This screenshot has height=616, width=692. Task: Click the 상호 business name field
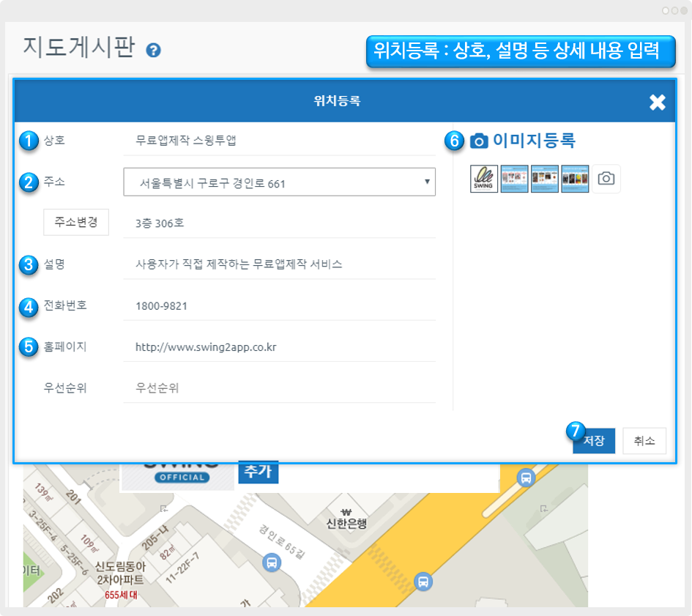coord(279,141)
